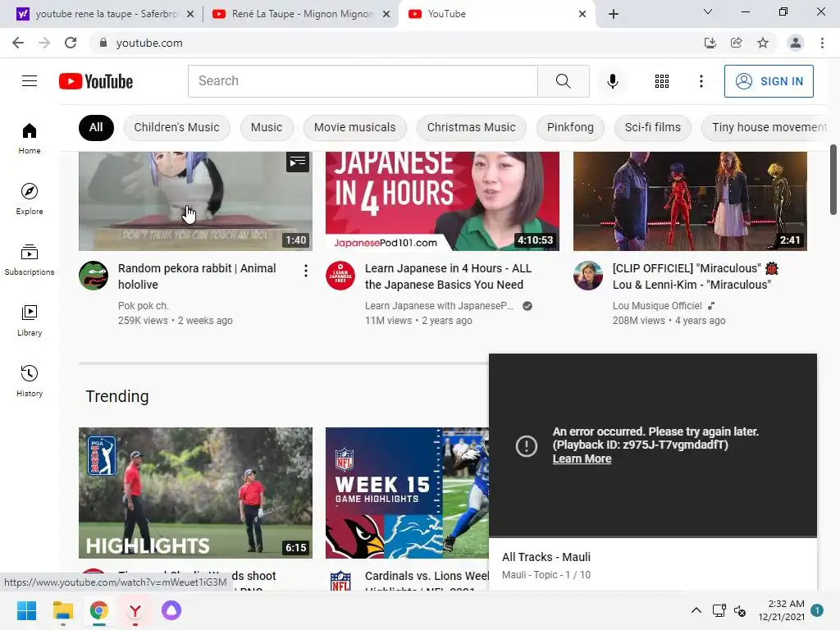Select Pinkfong filter chip
Image resolution: width=840 pixels, height=630 pixels.
coord(570,127)
